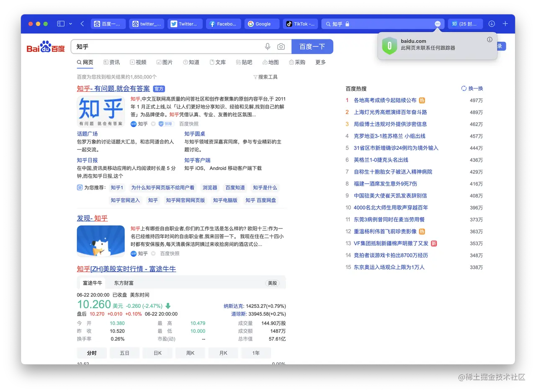Add a new tab with the plus icon
Viewport: 536px width, 392px height.
505,24
